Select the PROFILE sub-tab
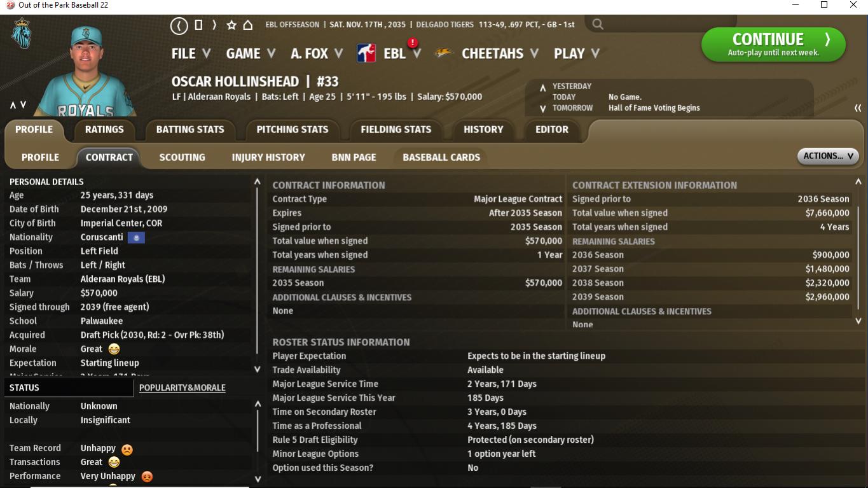 point(40,157)
